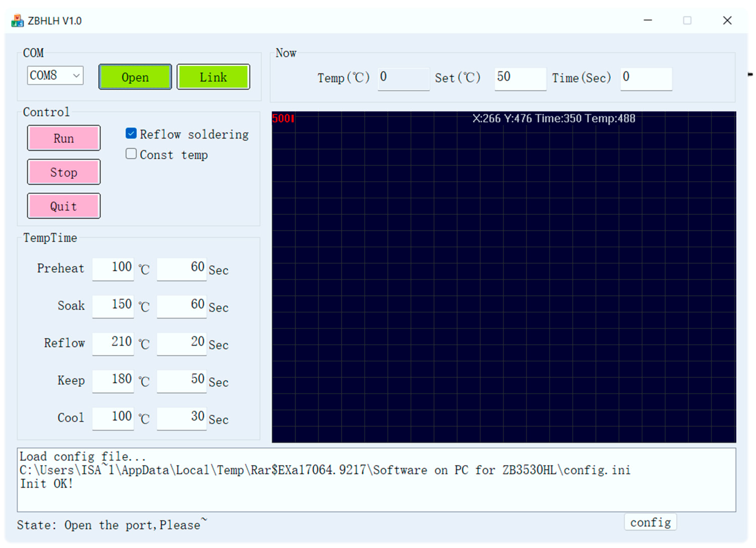The width and height of the screenshot is (756, 548).
Task: Click the Time(Sec) display field
Action: click(x=646, y=78)
